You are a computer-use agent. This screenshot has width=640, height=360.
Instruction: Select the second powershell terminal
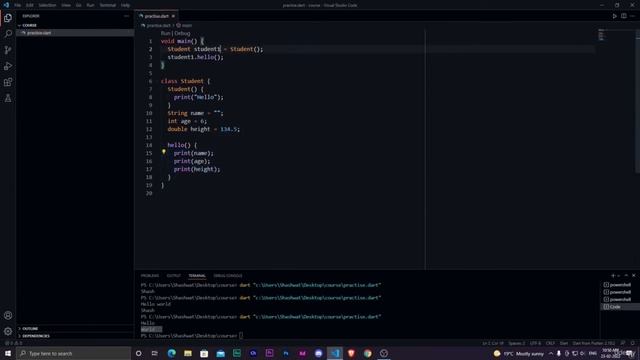(620, 292)
